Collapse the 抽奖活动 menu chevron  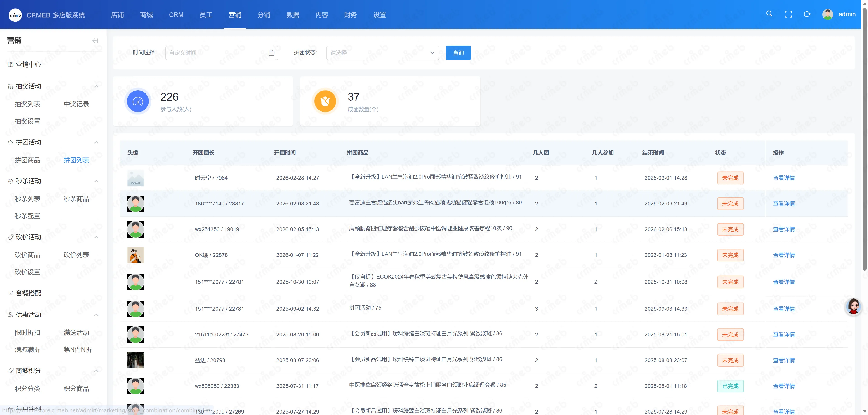[96, 86]
